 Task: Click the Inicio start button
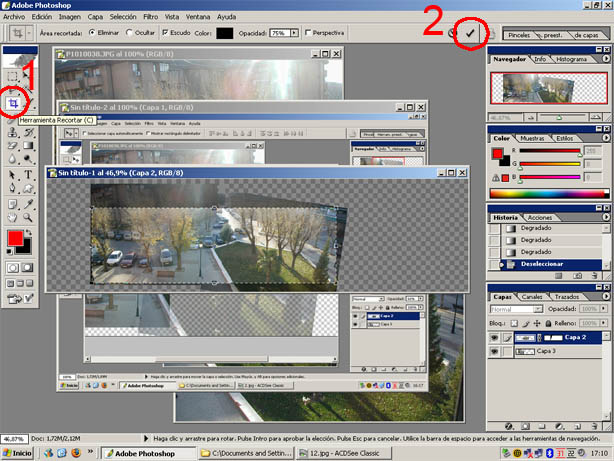17,453
